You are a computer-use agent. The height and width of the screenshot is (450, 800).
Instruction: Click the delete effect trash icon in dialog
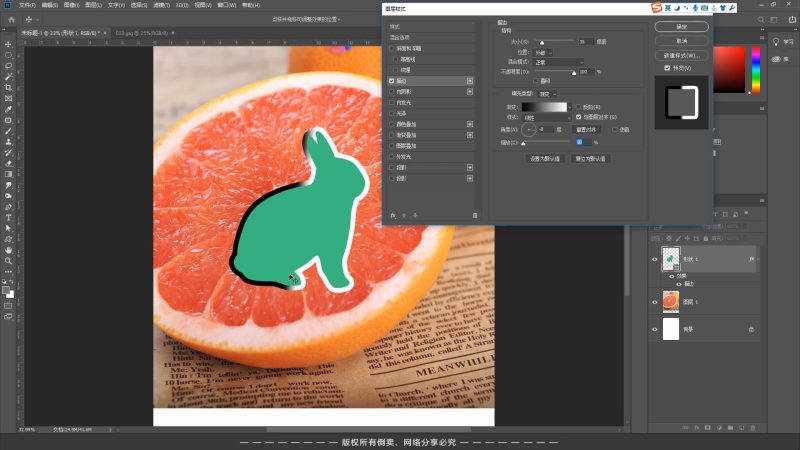(475, 215)
